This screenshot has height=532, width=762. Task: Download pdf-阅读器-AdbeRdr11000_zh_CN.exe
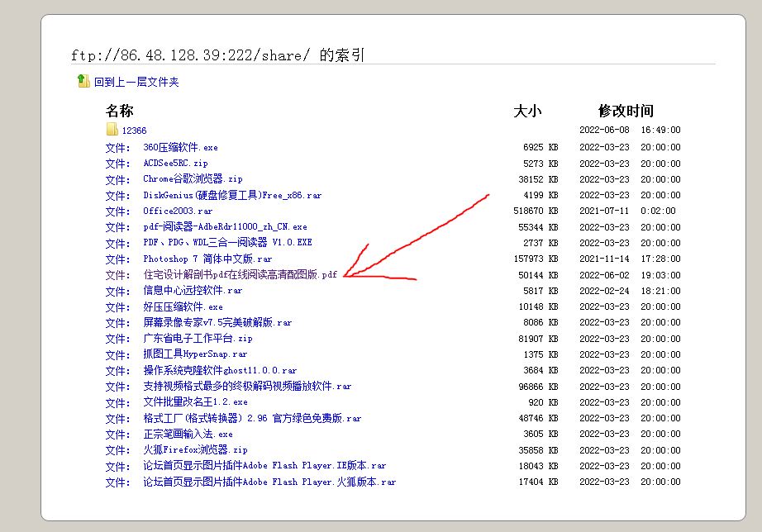click(x=225, y=226)
